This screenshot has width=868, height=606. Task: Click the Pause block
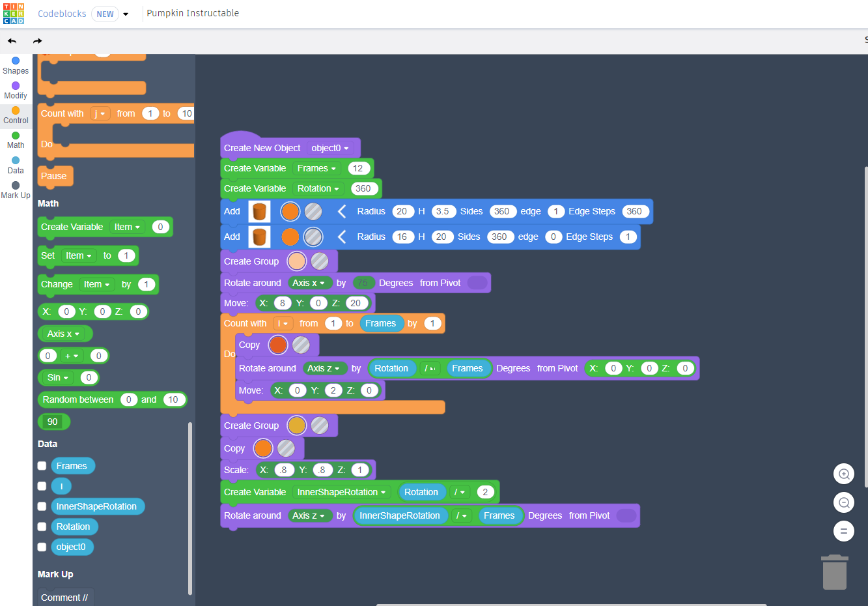(55, 176)
